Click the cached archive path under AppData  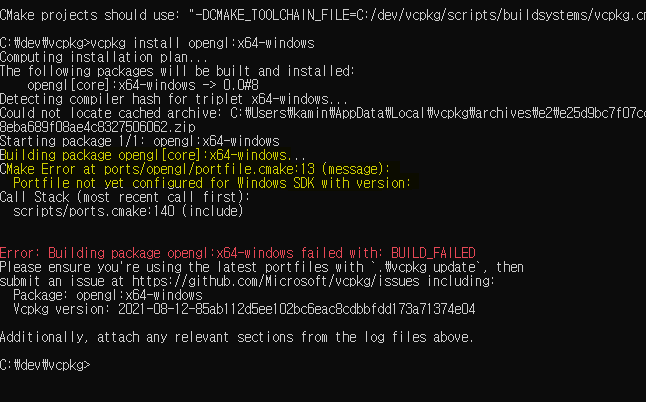pyautogui.click(x=438, y=113)
